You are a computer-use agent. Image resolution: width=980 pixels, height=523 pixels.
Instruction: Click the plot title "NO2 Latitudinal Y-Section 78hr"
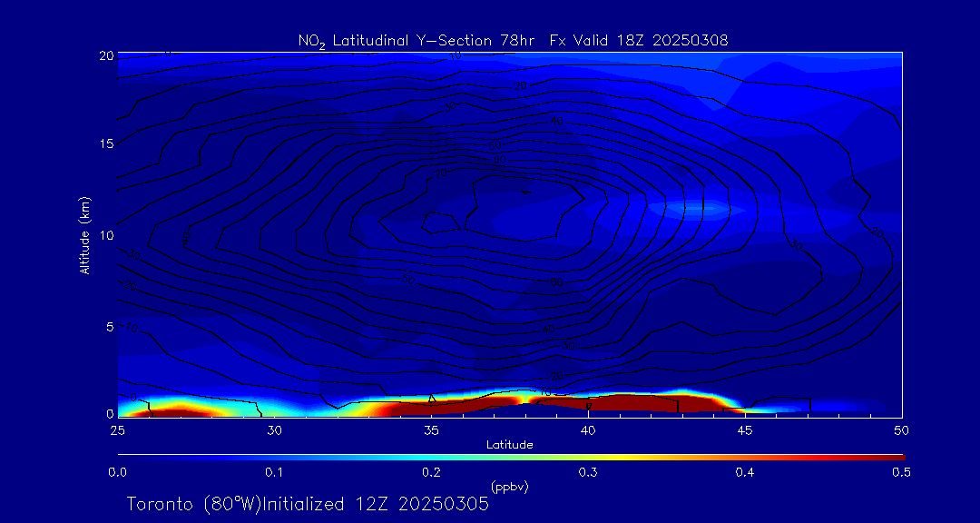tap(513, 41)
